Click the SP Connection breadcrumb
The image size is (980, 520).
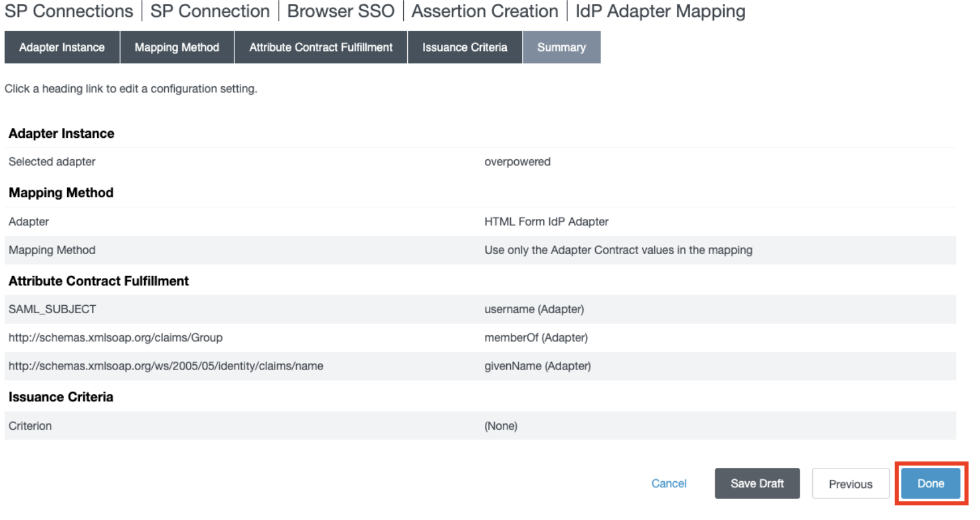tap(210, 11)
